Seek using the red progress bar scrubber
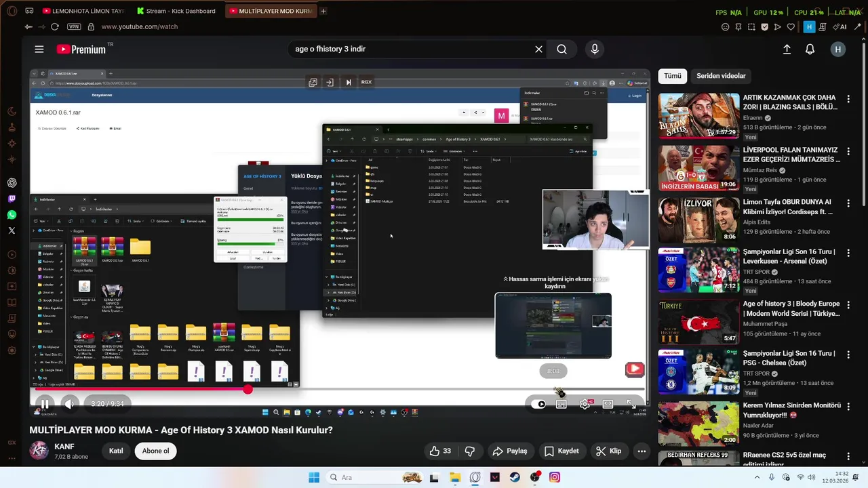 tap(248, 389)
